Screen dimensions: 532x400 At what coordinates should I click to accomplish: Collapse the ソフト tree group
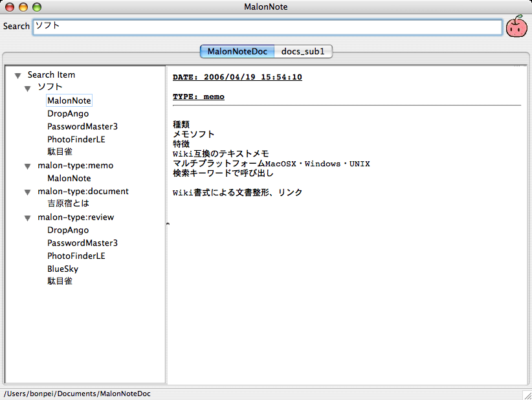tap(27, 89)
